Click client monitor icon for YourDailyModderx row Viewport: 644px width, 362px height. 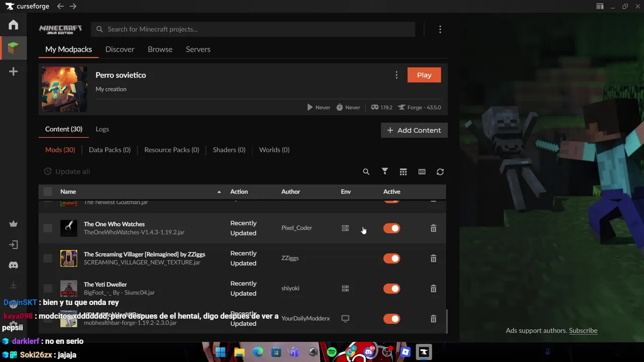(345, 319)
